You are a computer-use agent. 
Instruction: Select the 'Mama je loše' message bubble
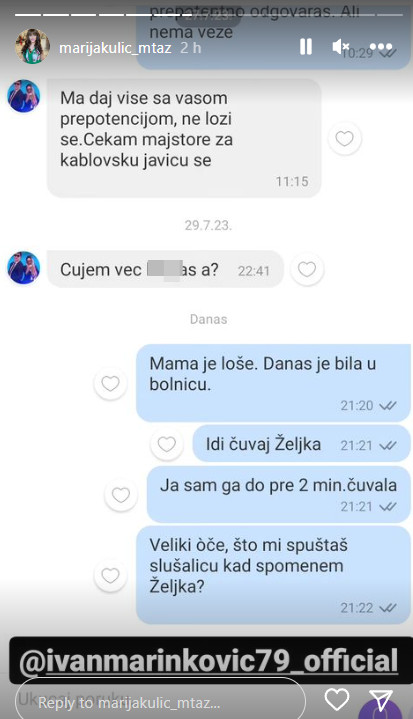(x=273, y=383)
